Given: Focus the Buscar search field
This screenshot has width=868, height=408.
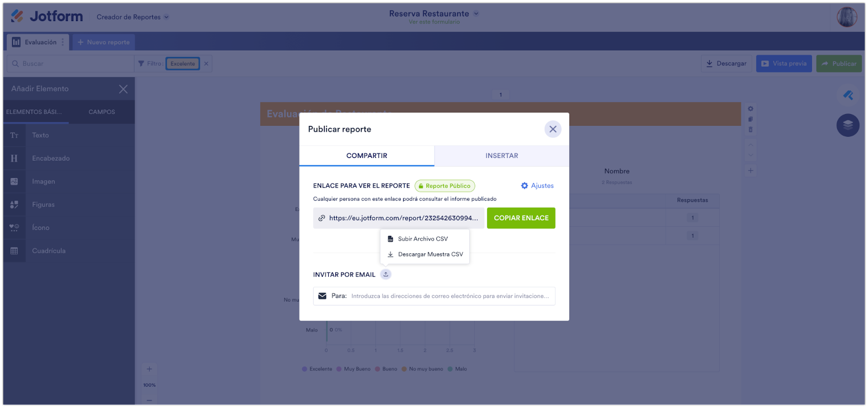Looking at the screenshot, I should 71,63.
